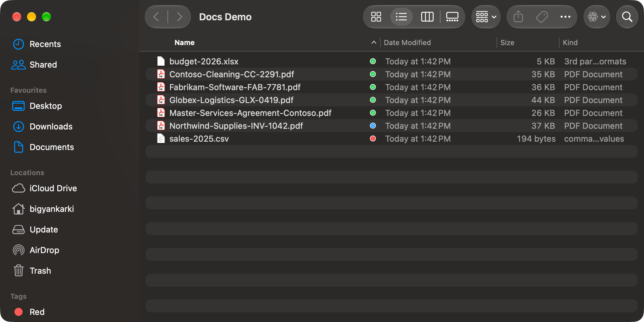Click the syncing status icon for Northwind-Supplies-INV-1042.pdf
The height and width of the screenshot is (322, 644).
click(x=373, y=126)
